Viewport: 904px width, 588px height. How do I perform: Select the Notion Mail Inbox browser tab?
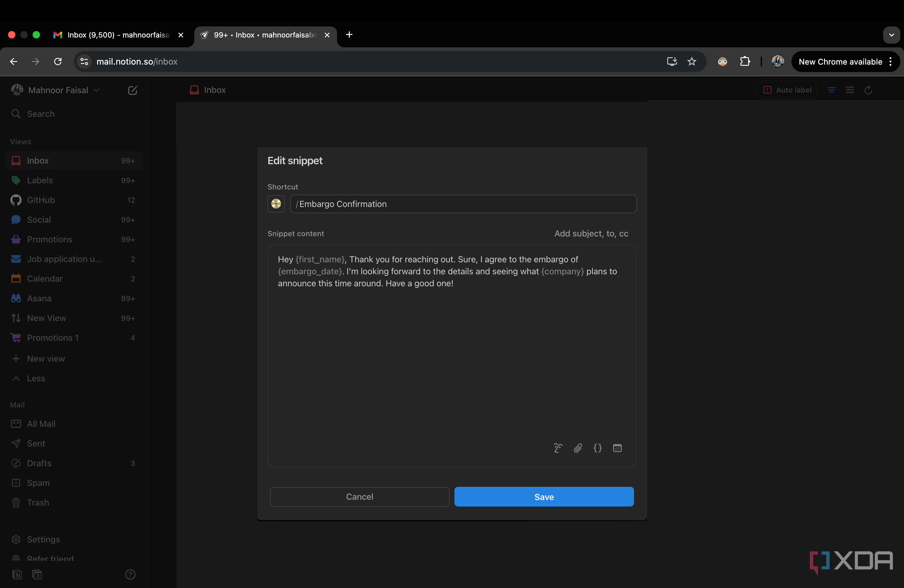tap(265, 35)
